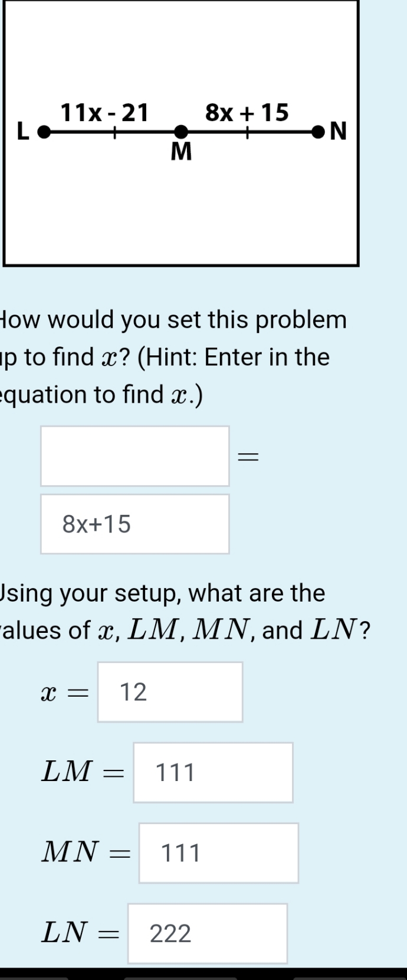Select the 8x + 15 segment label
The height and width of the screenshot is (980, 407).
tap(247, 113)
